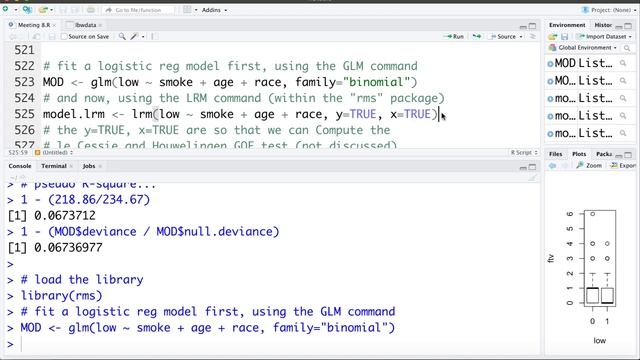
Task: Open the Import Dataset menu
Action: pyautogui.click(x=604, y=37)
